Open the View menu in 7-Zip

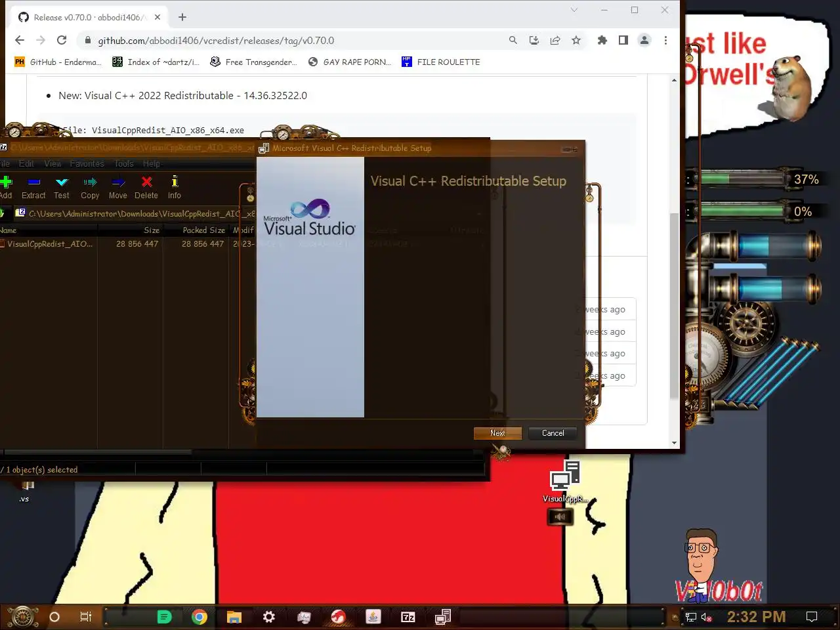[52, 163]
